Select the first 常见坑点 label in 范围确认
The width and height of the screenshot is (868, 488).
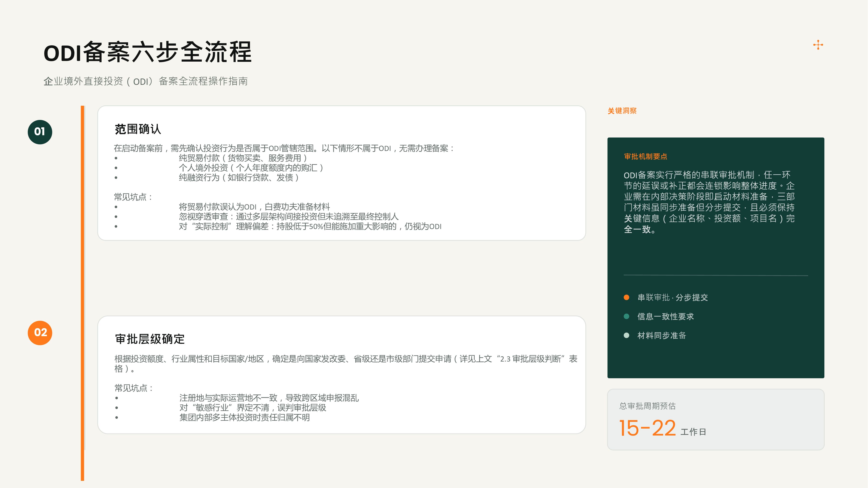pyautogui.click(x=133, y=197)
